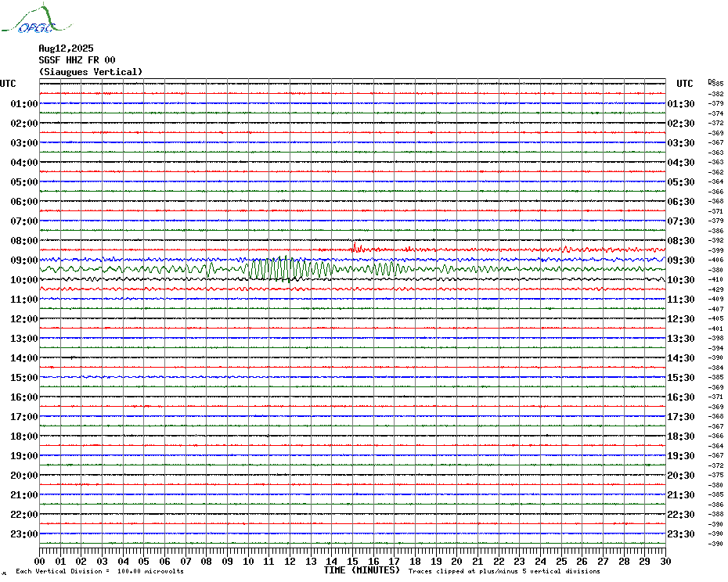Click the -406 offset value
This screenshot has height=582, width=728.
715,260
